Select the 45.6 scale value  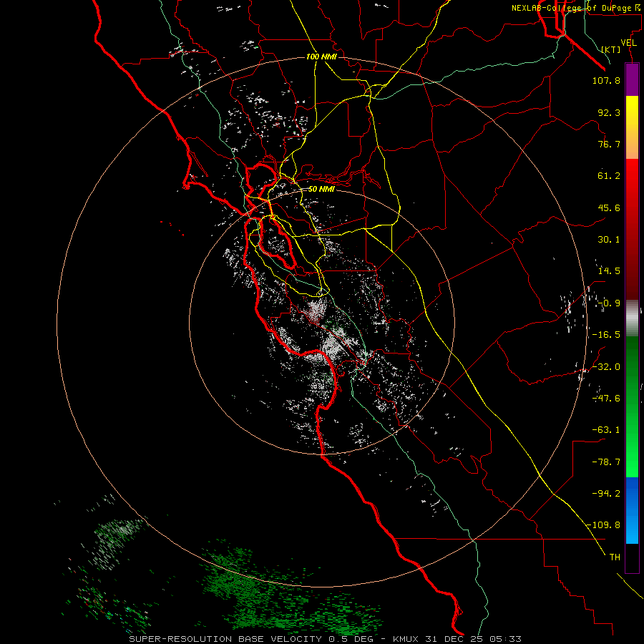[609, 208]
